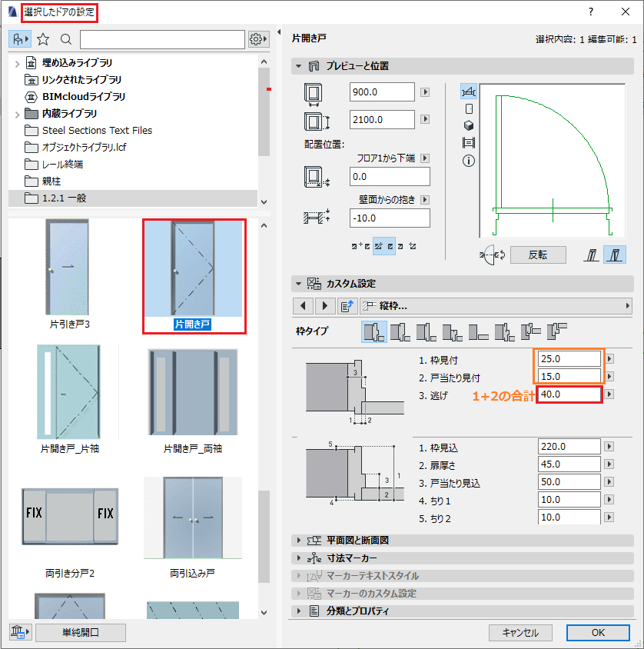Toggle the right-side opening direction button
This screenshot has width=644, height=649.
(615, 255)
